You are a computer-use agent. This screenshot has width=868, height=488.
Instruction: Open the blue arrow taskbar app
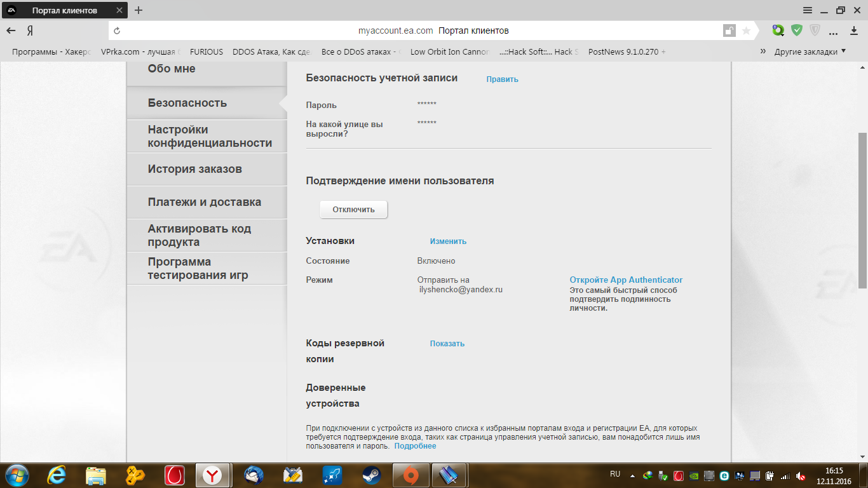point(332,475)
